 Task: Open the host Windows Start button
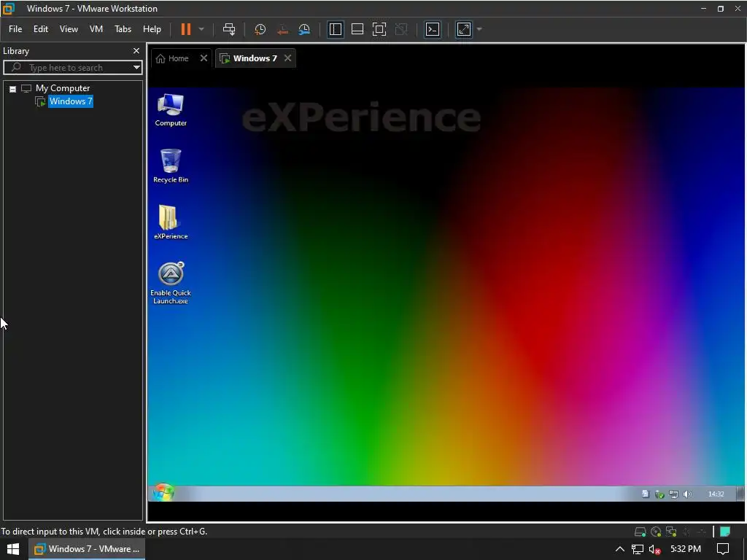point(13,549)
